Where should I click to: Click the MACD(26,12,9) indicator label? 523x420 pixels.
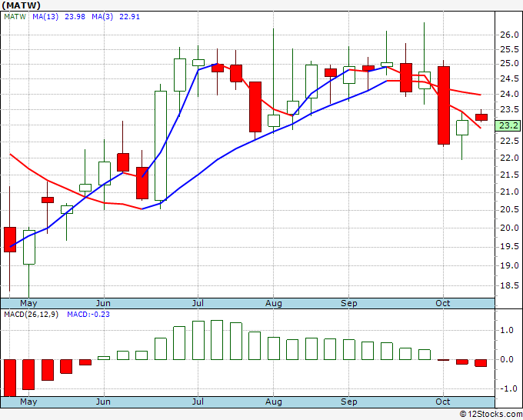pyautogui.click(x=31, y=315)
